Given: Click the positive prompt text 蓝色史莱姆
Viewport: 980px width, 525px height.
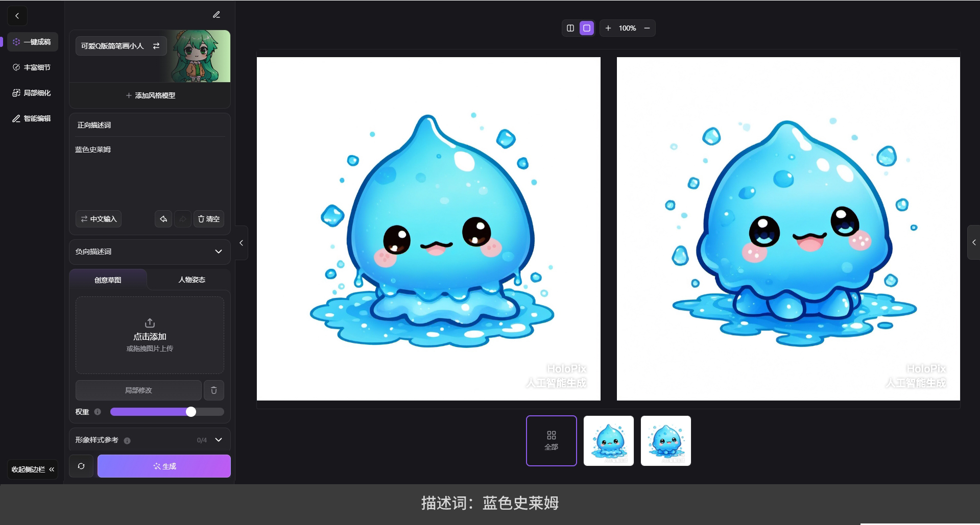Looking at the screenshot, I should 93,149.
